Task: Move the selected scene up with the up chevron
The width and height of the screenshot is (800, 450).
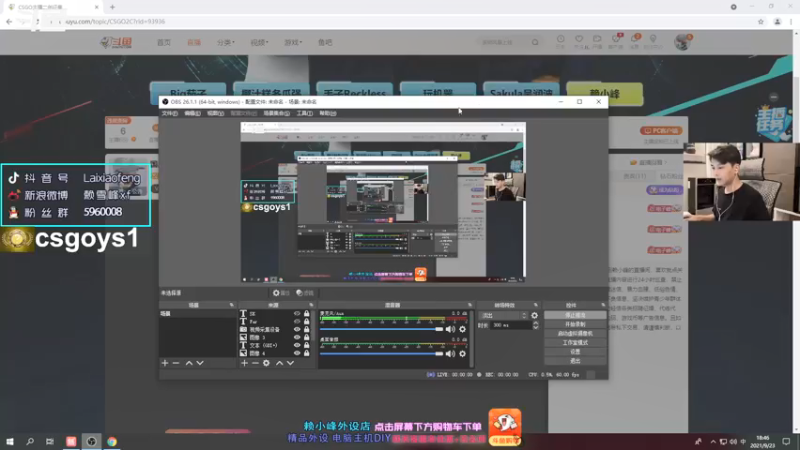Action: point(189,363)
